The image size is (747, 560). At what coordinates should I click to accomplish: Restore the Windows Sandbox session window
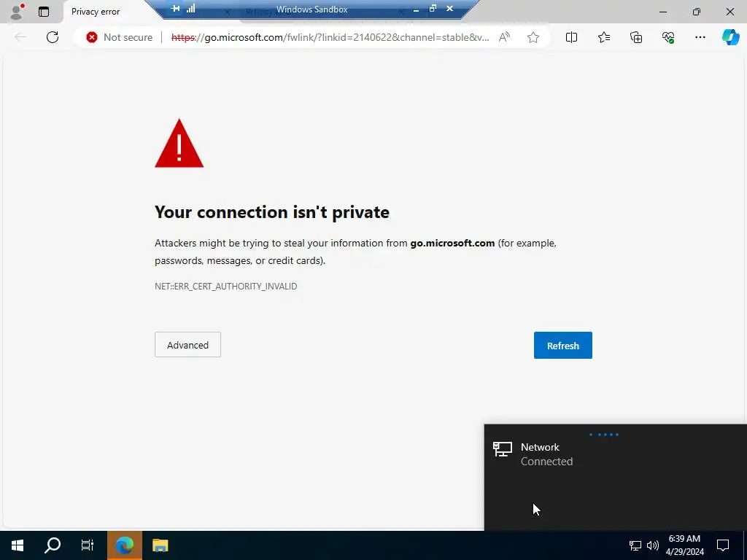[x=433, y=9]
